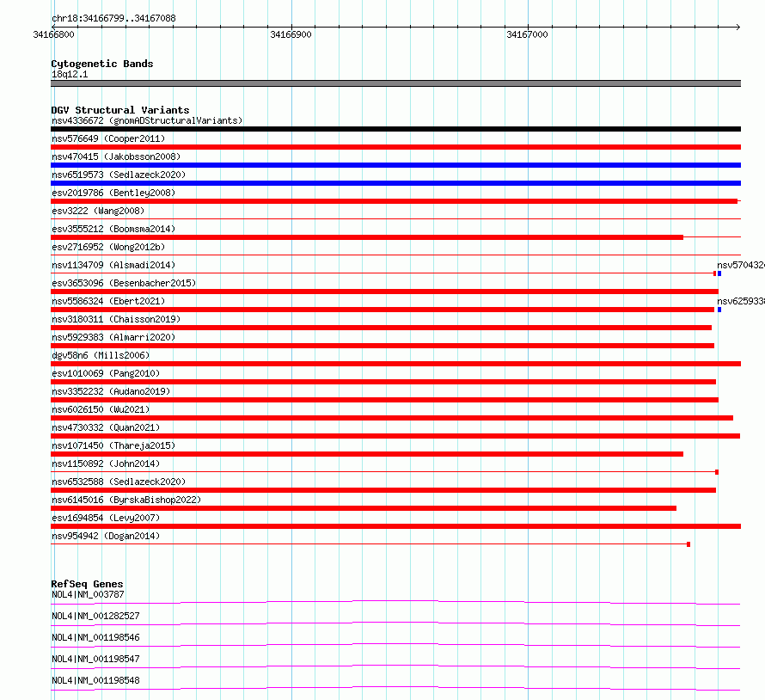Select variant esv3555212 (Boomsma2014) label
The width and height of the screenshot is (765, 700).
[x=113, y=229]
